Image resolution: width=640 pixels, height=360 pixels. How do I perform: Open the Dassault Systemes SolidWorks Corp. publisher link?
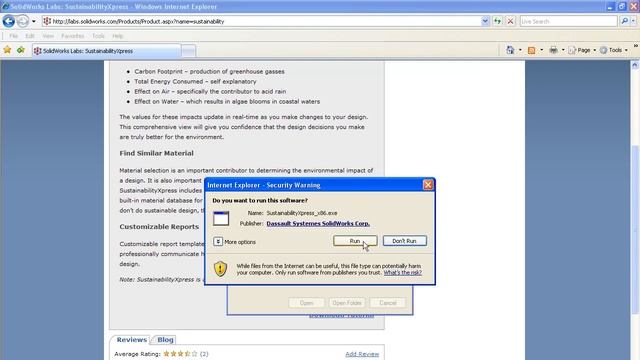coord(318,223)
